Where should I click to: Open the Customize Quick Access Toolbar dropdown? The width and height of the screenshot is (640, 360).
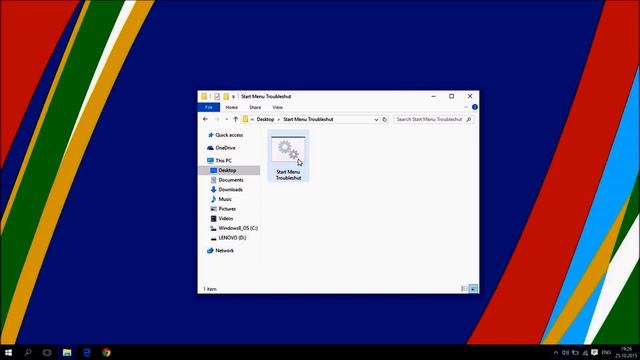pos(233,97)
